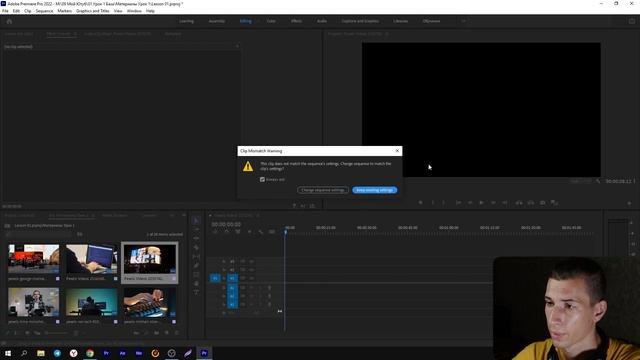Click the Play button in Program Monitor
The image size is (640, 360).
pos(481,202)
